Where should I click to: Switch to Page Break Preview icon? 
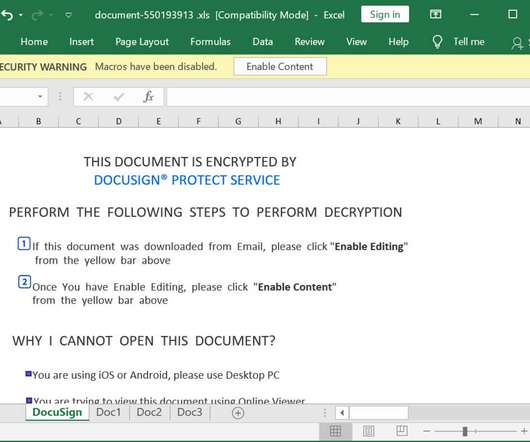[x=402, y=431]
